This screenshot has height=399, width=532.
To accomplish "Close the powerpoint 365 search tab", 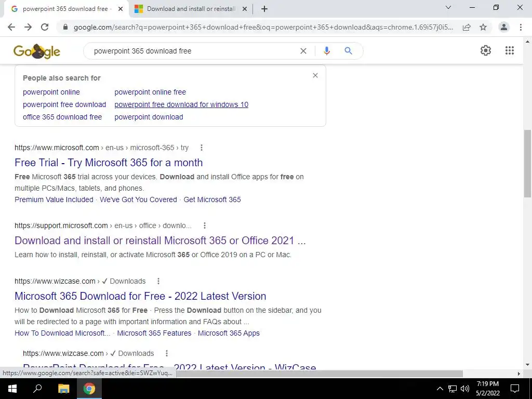I will pyautogui.click(x=121, y=9).
